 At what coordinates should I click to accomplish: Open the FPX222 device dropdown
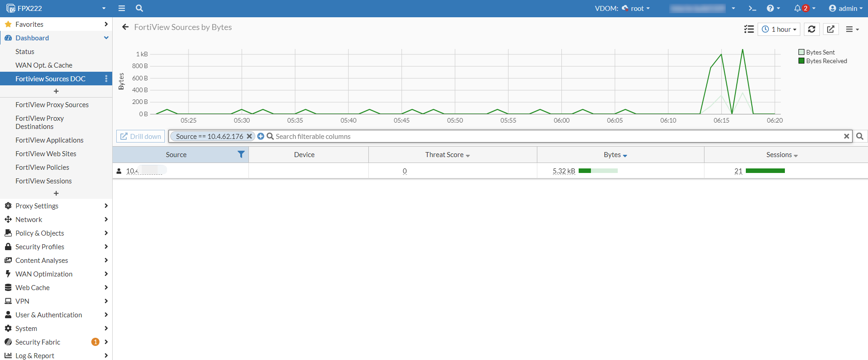click(x=56, y=8)
